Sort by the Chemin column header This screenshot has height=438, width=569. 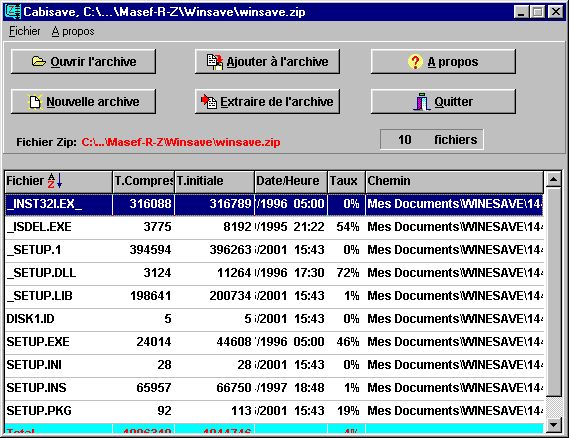pyautogui.click(x=455, y=181)
